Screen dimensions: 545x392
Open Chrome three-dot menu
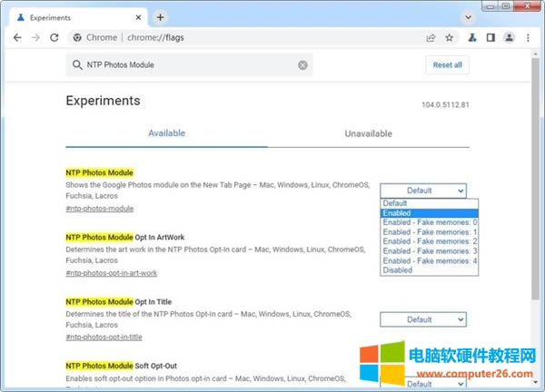527,37
